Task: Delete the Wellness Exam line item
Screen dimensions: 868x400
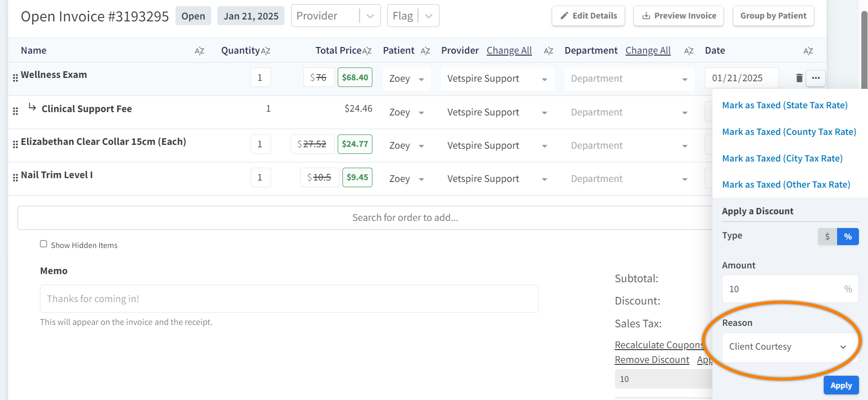Action: tap(799, 78)
